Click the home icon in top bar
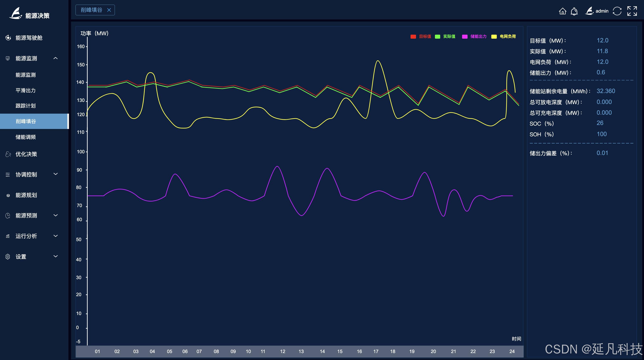This screenshot has height=360, width=644. click(562, 11)
